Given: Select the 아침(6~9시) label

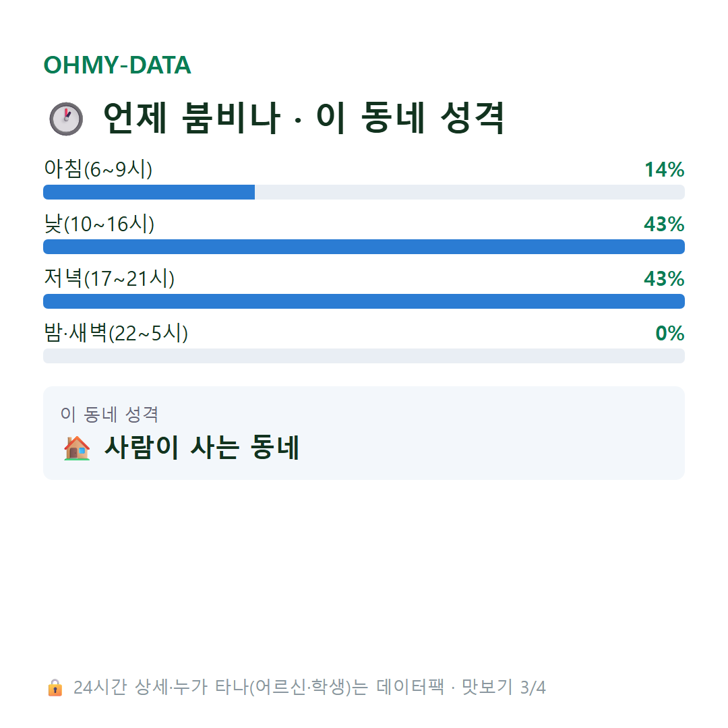Looking at the screenshot, I should tap(98, 169).
